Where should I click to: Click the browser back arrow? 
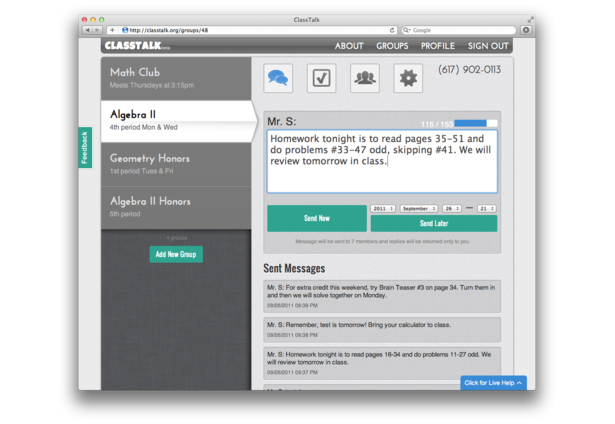(87, 30)
